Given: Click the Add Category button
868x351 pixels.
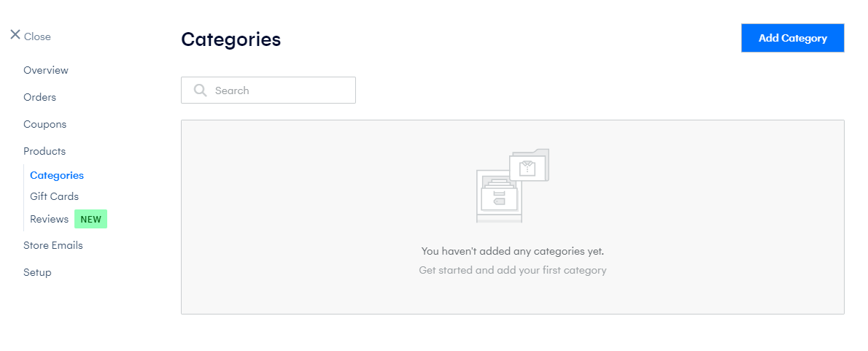Looking at the screenshot, I should [793, 38].
